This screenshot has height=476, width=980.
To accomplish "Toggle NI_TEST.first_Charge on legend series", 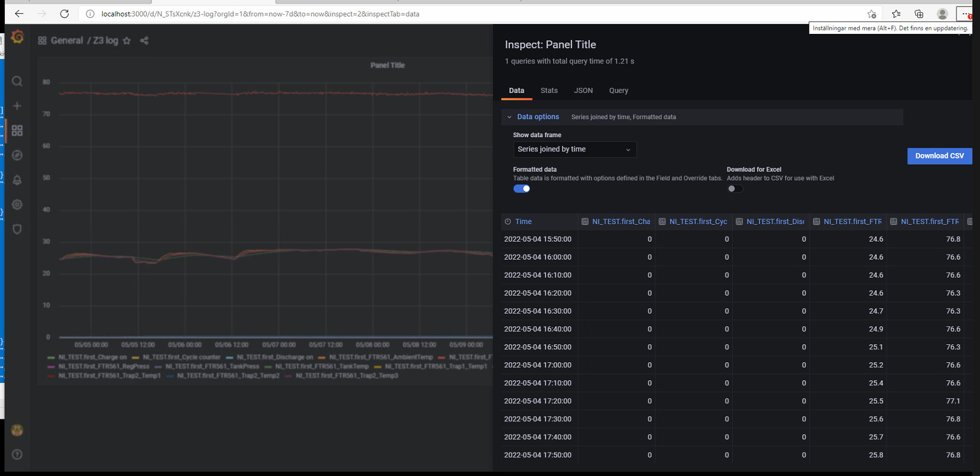I will 92,357.
